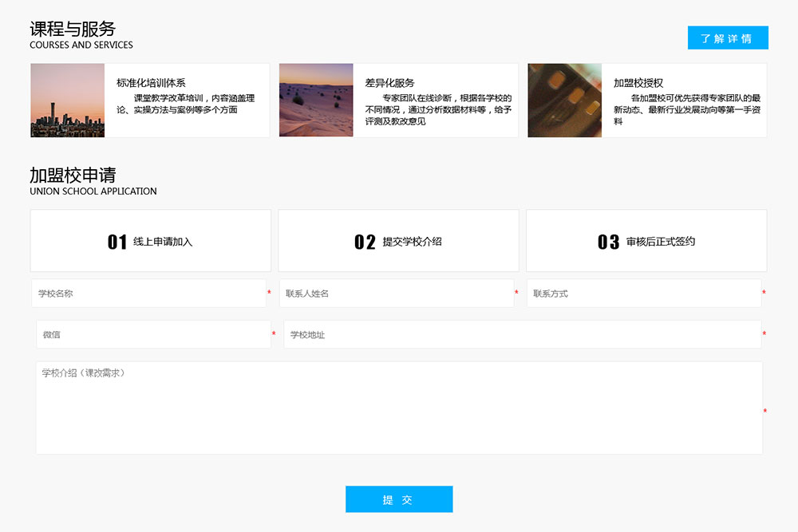Click the 了解详情 button
Screen dimensions: 798x532
point(727,38)
